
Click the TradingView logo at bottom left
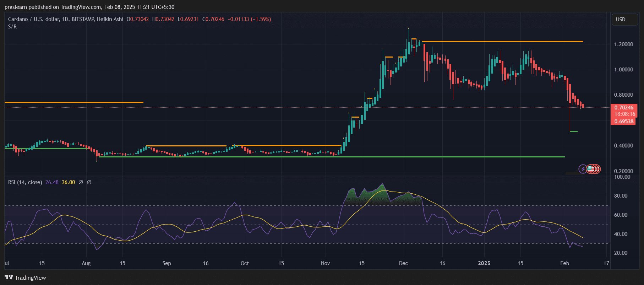[26, 278]
